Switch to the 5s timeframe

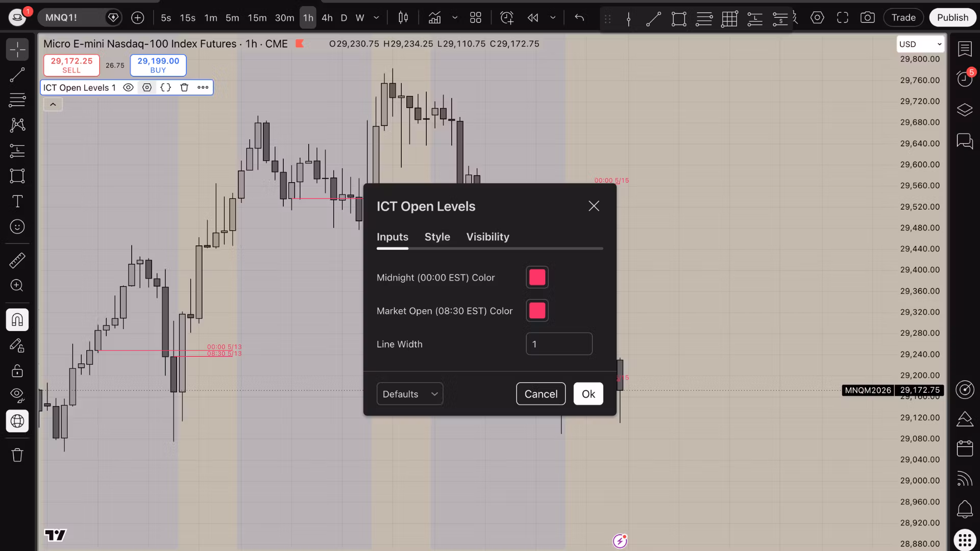coord(166,18)
